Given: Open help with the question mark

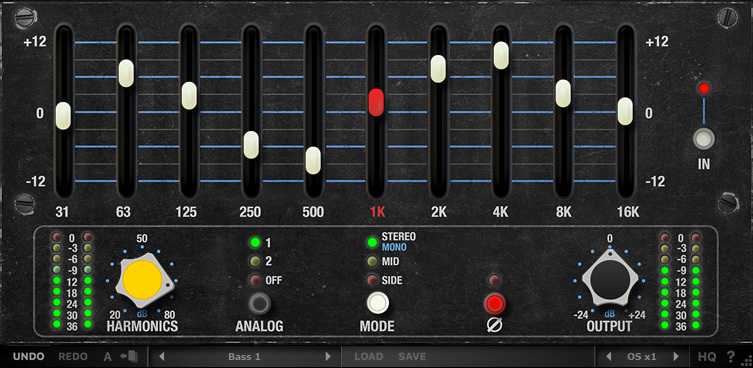Looking at the screenshot, I should click(731, 356).
